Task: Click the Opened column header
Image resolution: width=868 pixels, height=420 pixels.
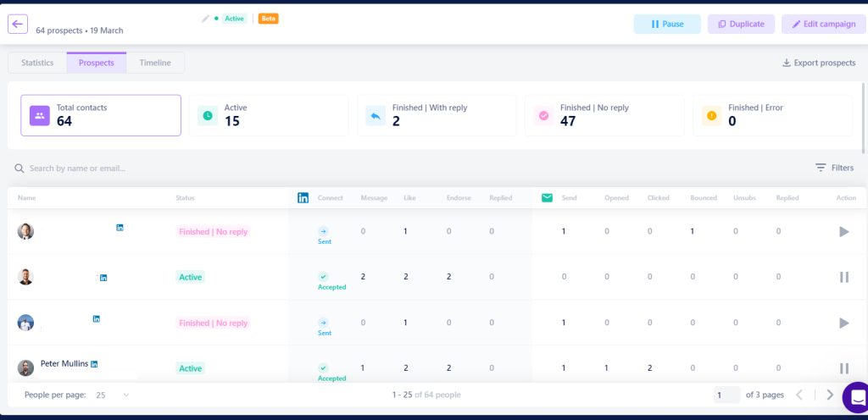Action: pos(616,198)
